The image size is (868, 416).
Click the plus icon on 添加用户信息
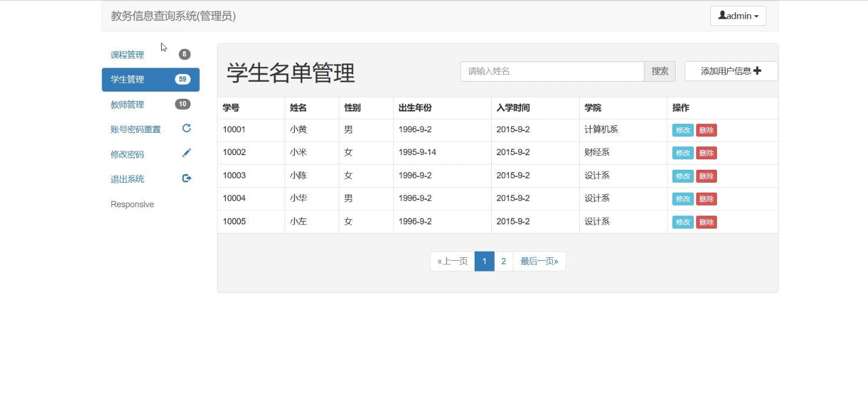point(757,71)
